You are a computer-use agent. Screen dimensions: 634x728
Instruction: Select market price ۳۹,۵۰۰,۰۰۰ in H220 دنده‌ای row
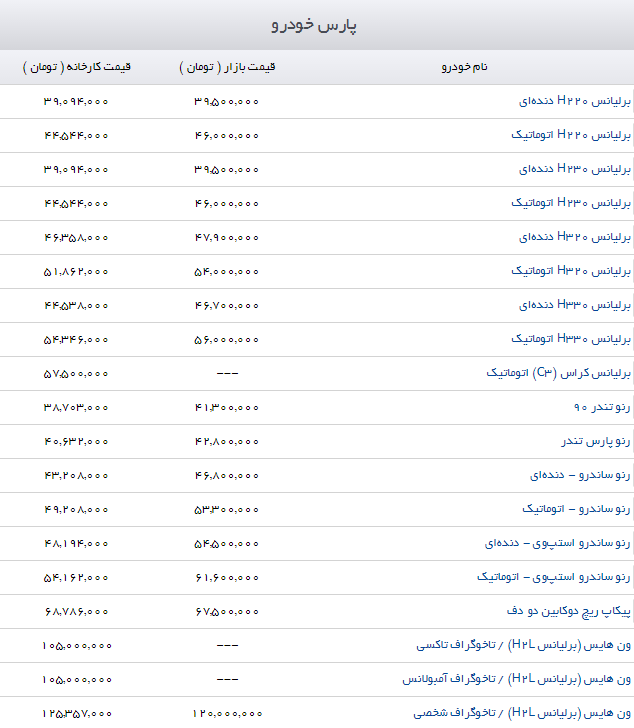(226, 101)
